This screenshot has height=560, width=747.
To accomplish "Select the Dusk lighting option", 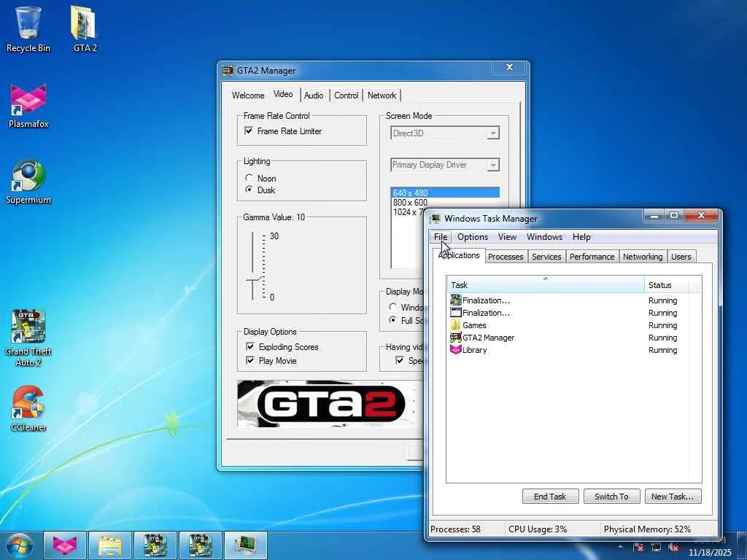I will (249, 190).
